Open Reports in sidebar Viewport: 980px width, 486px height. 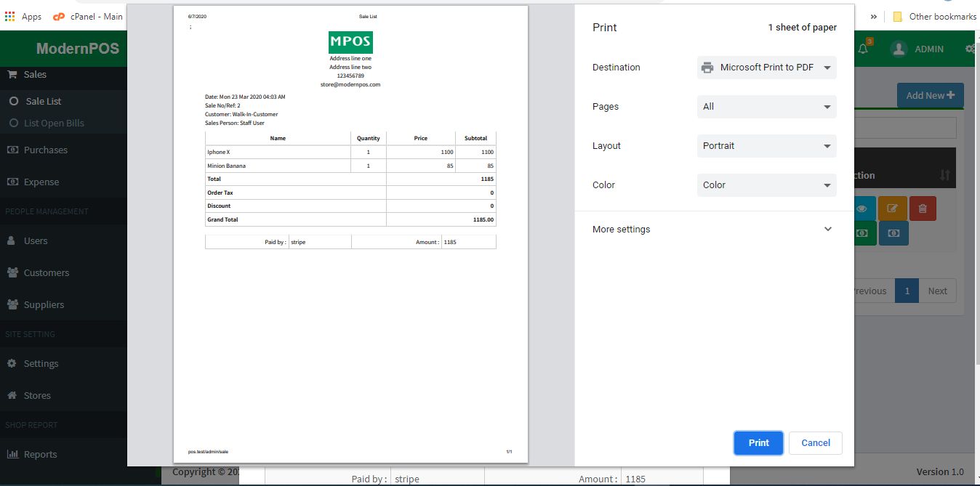click(40, 455)
